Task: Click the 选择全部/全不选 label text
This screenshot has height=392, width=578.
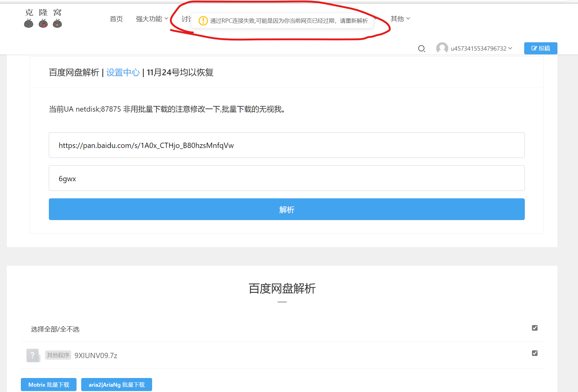Action: [55, 329]
